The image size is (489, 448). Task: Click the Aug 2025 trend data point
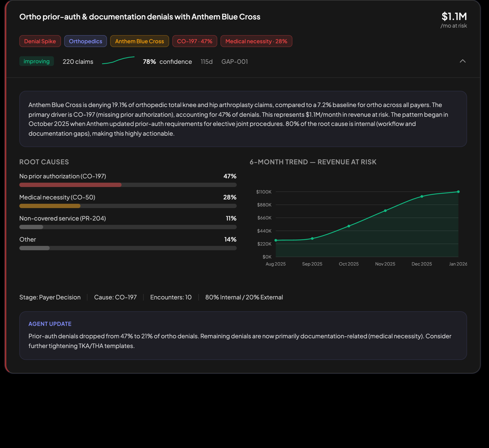[276, 240]
